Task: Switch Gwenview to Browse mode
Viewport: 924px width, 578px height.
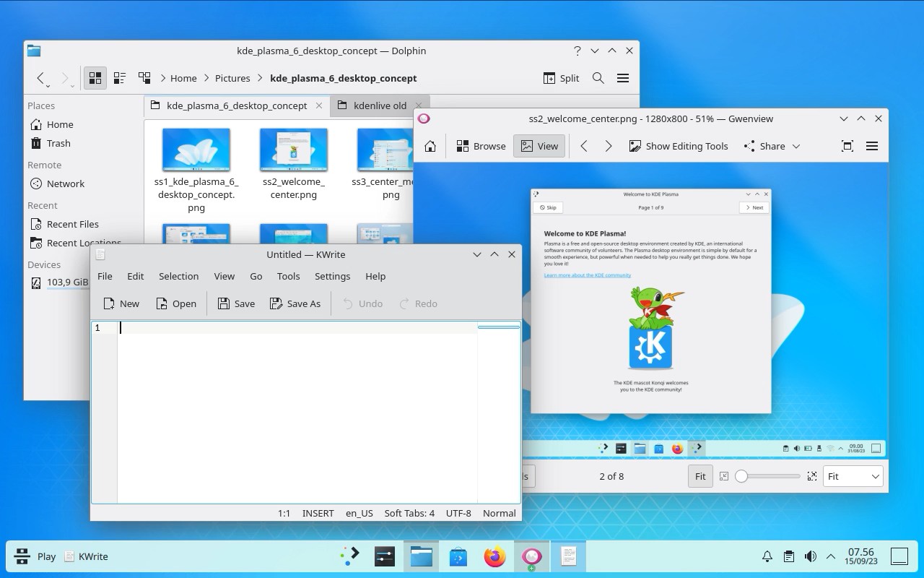Action: point(481,146)
